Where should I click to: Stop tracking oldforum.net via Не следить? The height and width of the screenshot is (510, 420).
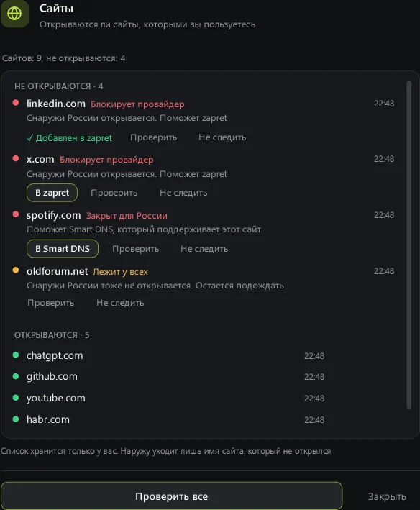click(120, 303)
